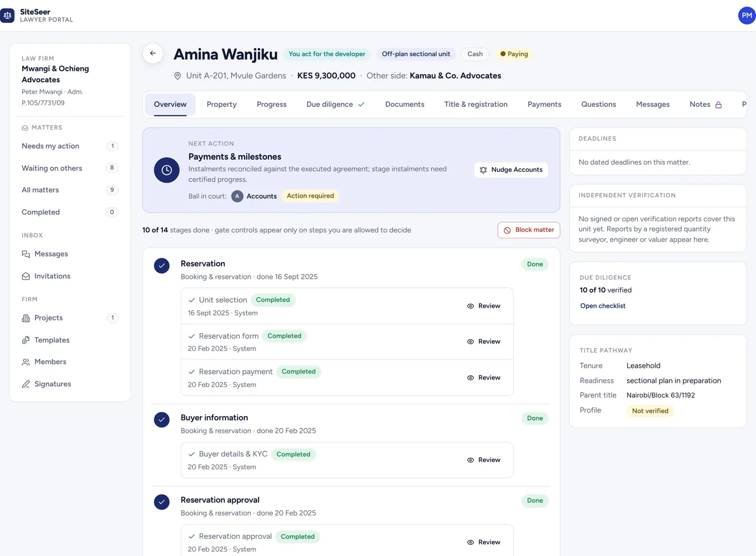Open the firm Projects list
The image size is (756, 556).
coord(70,318)
